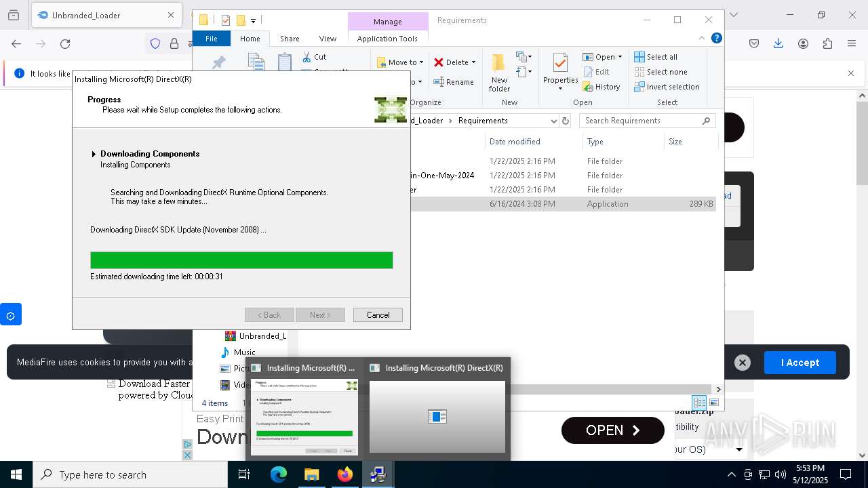Reload the Firefox page

65,44
